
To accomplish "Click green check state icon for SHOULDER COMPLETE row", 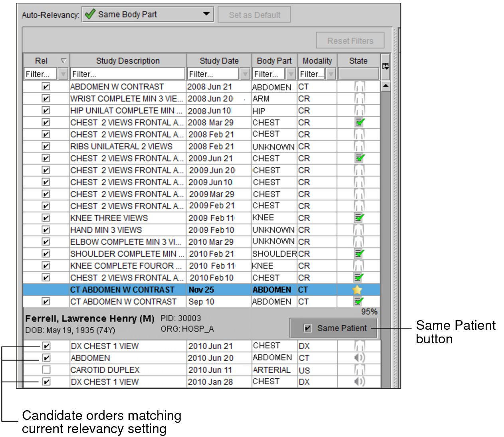I will pyautogui.click(x=360, y=254).
